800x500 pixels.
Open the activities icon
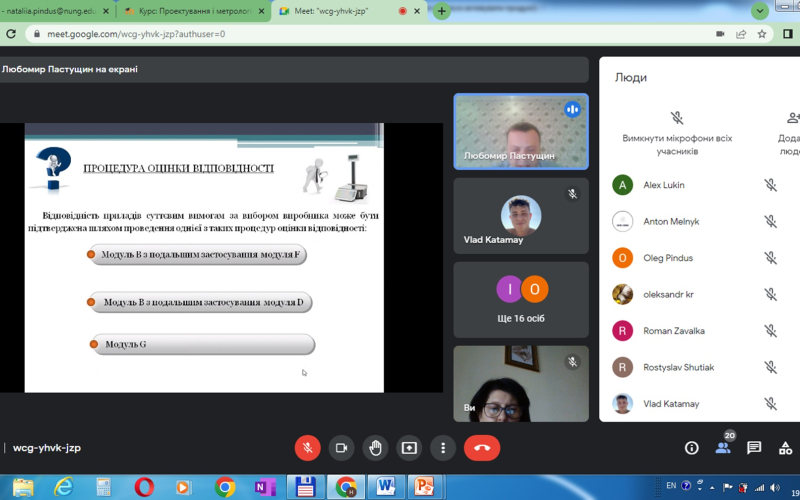(785, 448)
